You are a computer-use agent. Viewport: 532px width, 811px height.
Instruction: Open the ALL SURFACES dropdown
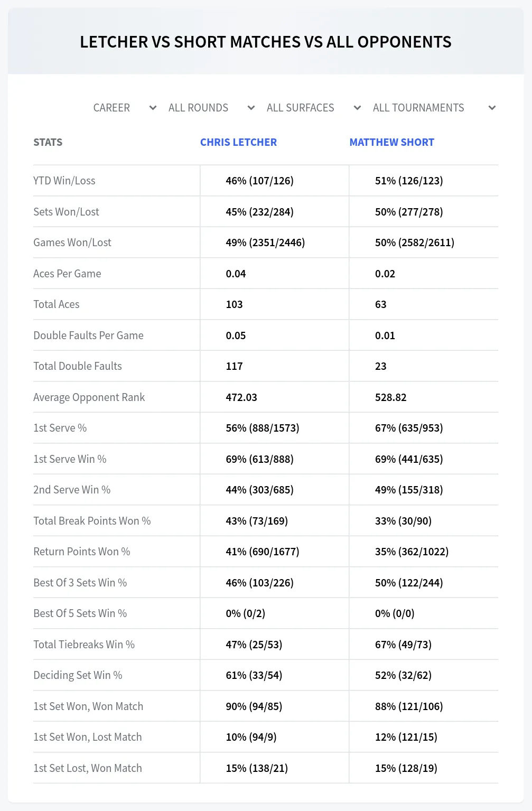tap(313, 108)
